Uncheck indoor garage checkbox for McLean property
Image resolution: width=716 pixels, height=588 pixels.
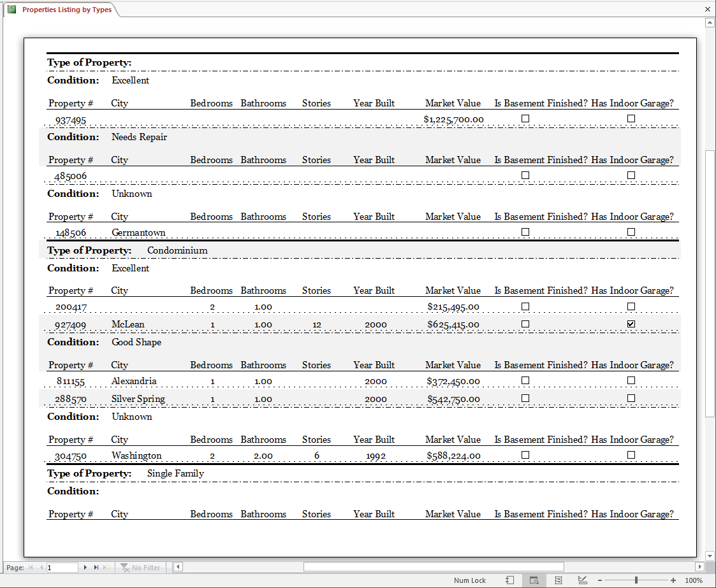(631, 324)
